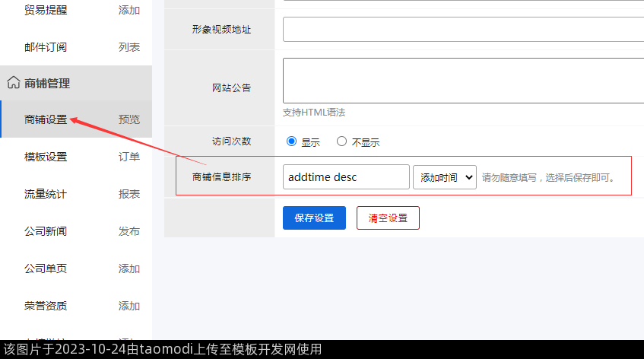Click the 列表 link beside 邮件订阅
Image resolution: width=644 pixels, height=359 pixels.
[129, 47]
